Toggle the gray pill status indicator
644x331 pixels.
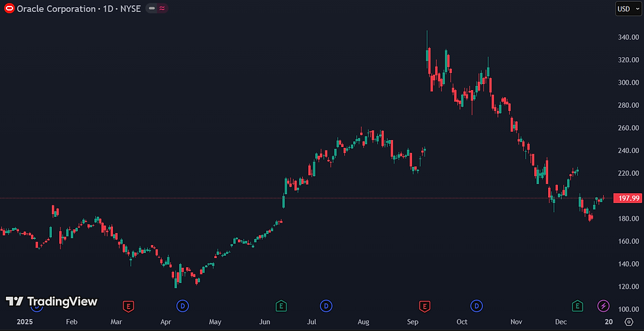tap(152, 9)
